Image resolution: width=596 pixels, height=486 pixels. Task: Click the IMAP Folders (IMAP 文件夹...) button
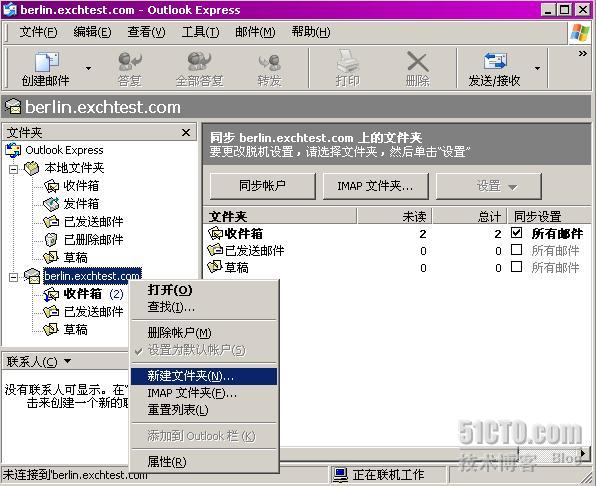point(376,186)
